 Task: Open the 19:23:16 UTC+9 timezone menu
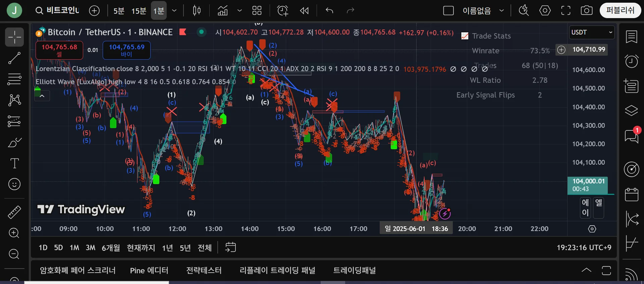(584, 248)
